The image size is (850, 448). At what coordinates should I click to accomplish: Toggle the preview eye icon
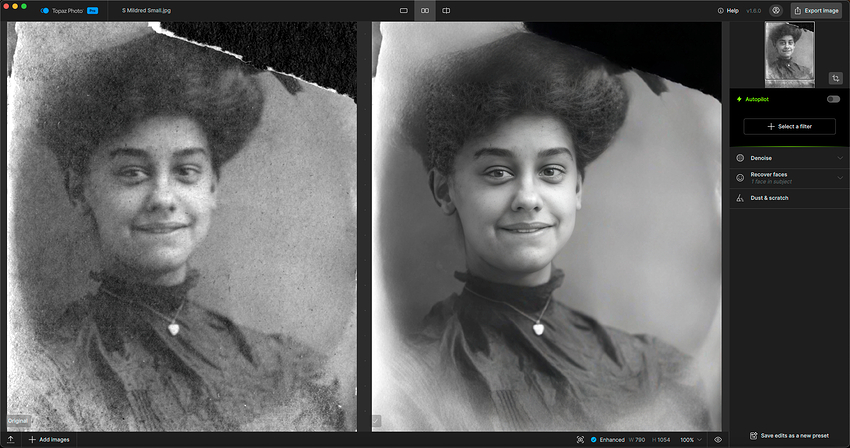pos(718,440)
